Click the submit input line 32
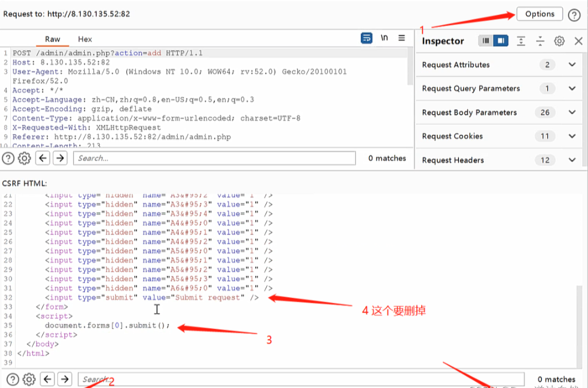Image resolution: width=588 pixels, height=388 pixels. point(152,297)
